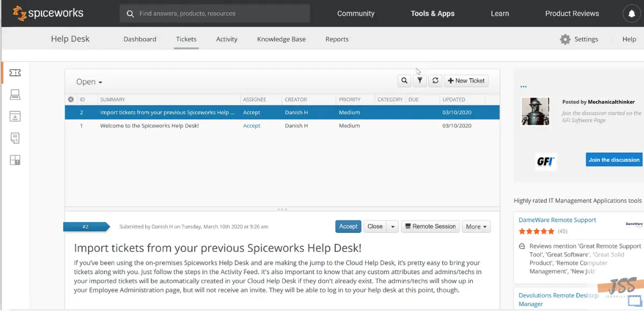
Task: Open the tickets sidebar icon
Action: click(x=15, y=72)
